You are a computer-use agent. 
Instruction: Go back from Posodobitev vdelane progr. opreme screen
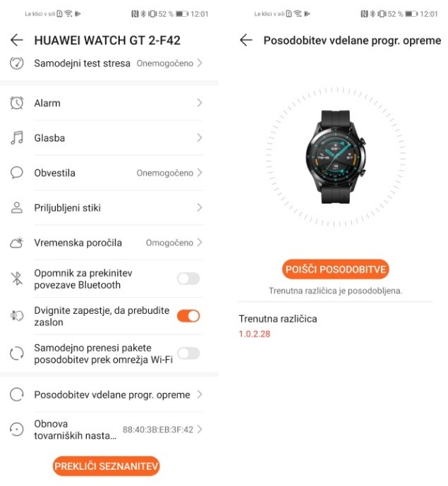pyautogui.click(x=246, y=40)
